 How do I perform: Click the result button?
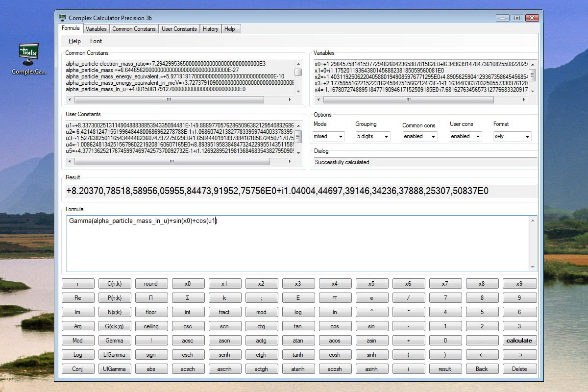[x=445, y=369]
